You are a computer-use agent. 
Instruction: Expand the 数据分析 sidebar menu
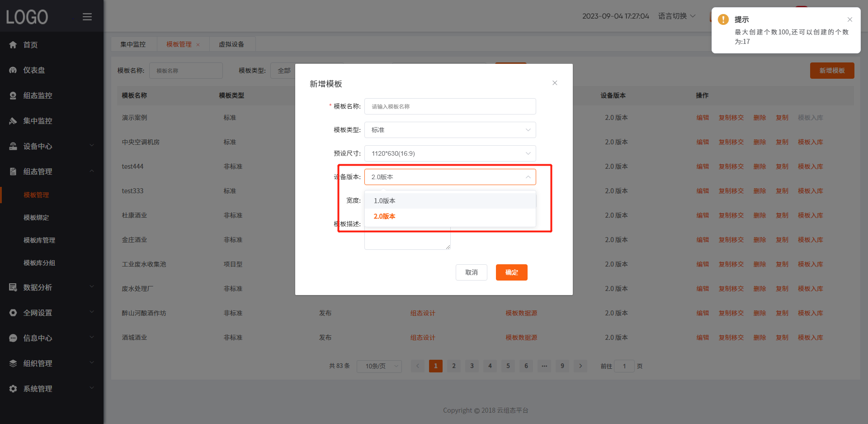click(52, 287)
